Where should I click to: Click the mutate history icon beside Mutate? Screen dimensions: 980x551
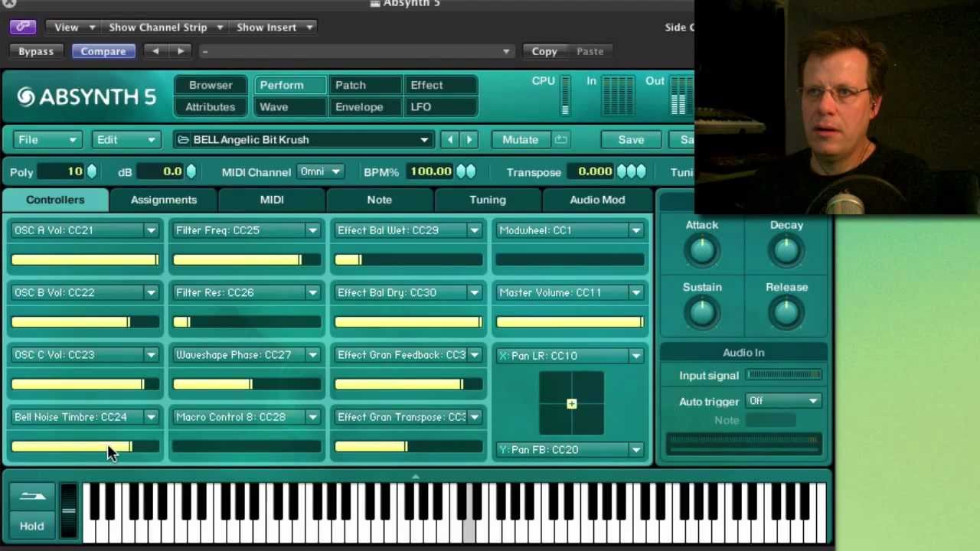tap(560, 140)
